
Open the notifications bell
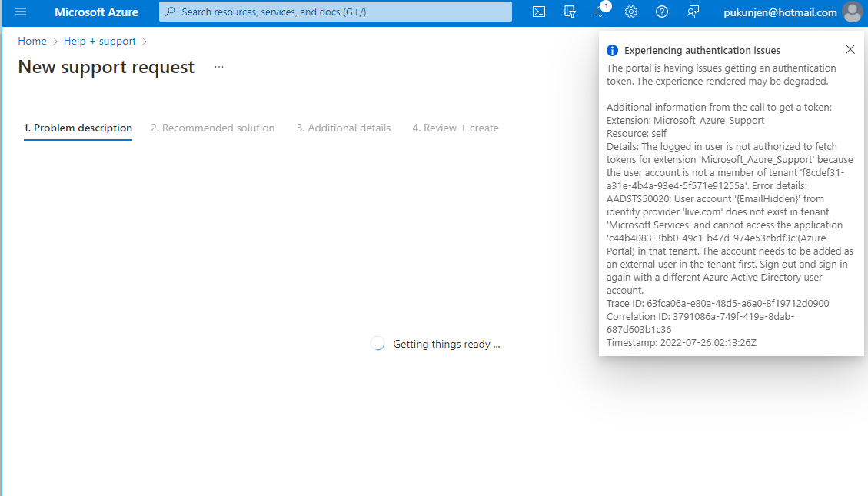coord(600,12)
